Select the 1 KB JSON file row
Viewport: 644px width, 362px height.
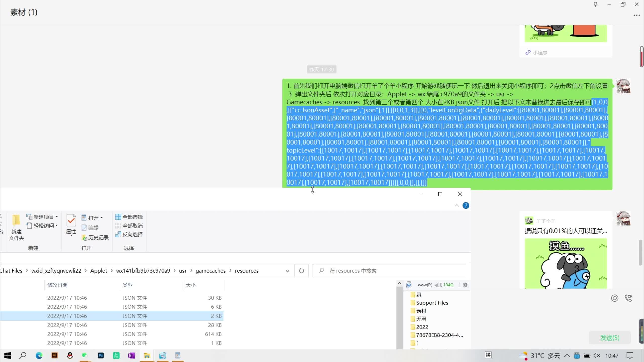coord(112,343)
